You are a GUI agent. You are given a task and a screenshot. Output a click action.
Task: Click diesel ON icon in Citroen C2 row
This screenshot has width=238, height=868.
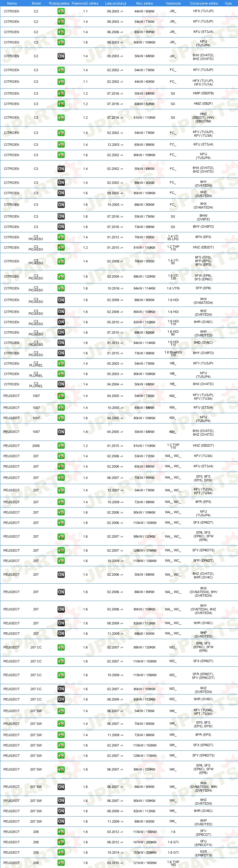coord(61,56)
